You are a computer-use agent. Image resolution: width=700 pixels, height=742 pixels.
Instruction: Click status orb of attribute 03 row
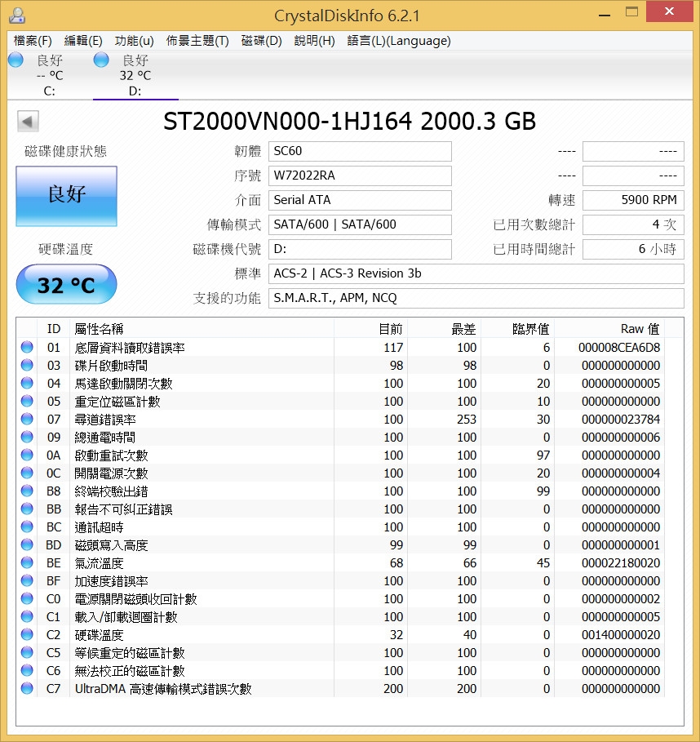tap(27, 366)
